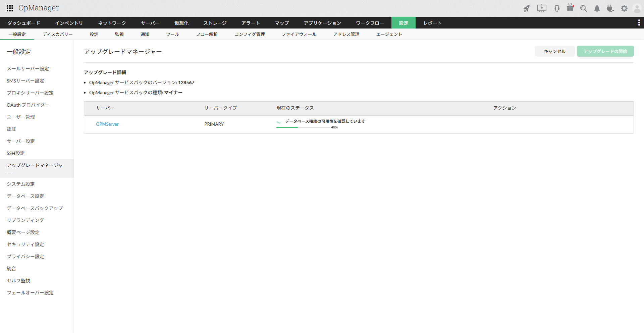The image size is (644, 333).
Task: Click the power plug icon
Action: point(610,8)
